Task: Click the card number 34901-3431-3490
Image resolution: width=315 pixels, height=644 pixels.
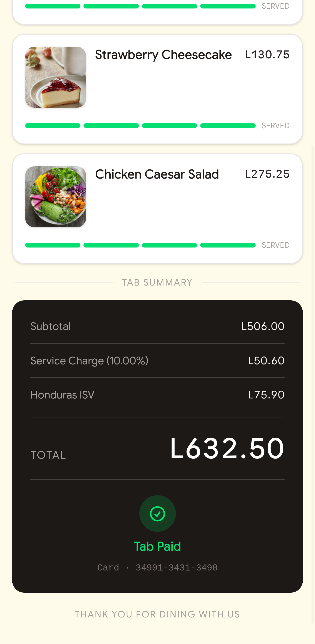Action: coord(176,568)
